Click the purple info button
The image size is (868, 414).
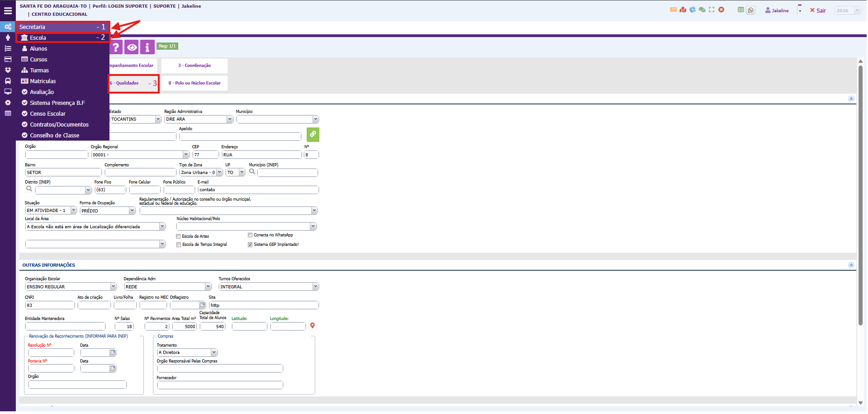(147, 47)
